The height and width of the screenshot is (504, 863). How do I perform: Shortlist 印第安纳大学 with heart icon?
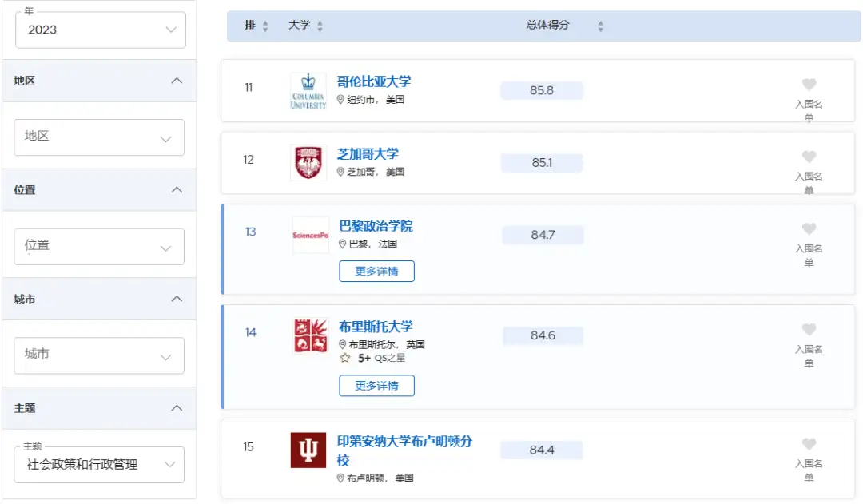pos(809,444)
